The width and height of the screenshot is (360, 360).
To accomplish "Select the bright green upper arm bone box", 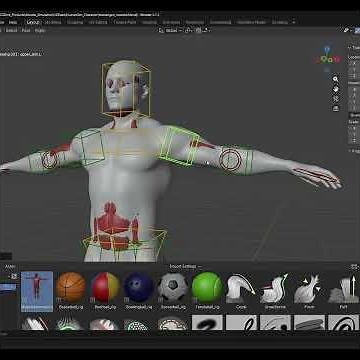I will [179, 146].
